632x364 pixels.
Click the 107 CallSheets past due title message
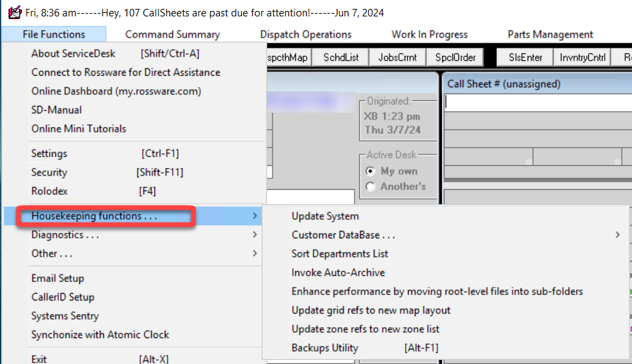click(x=206, y=13)
